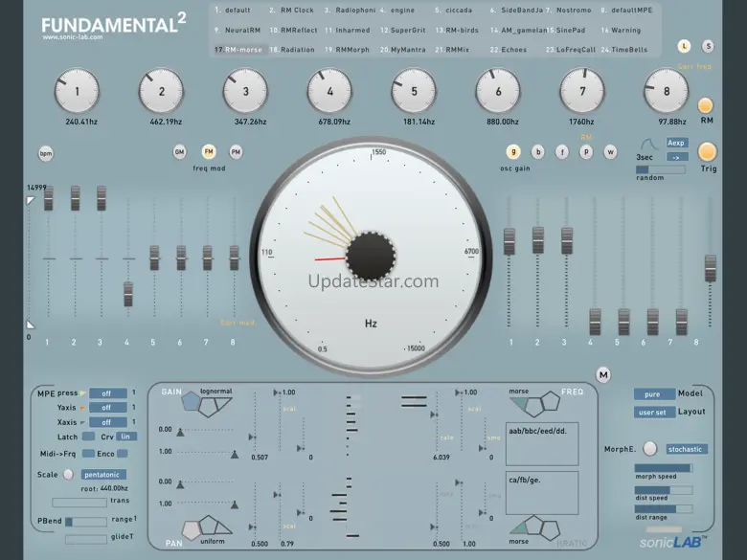This screenshot has width=747, height=560.
Task: Select preset 12. SuperGrit
Action: point(403,30)
